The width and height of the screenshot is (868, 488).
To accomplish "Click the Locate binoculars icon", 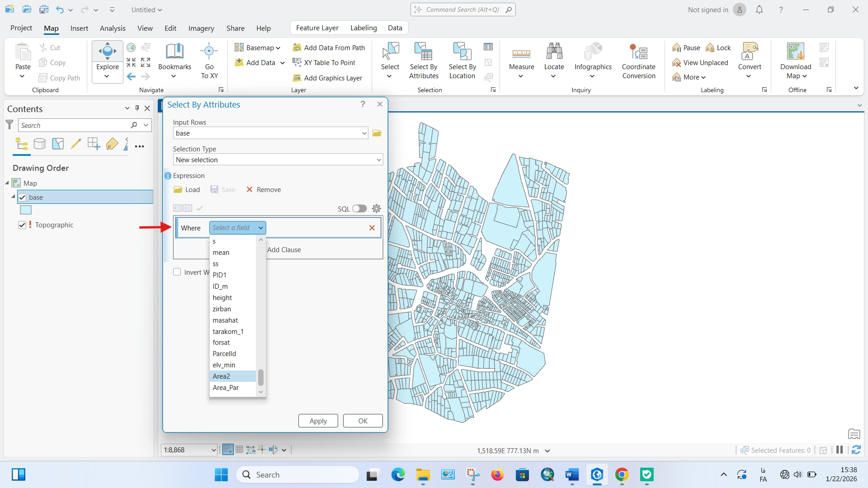I will tap(554, 52).
